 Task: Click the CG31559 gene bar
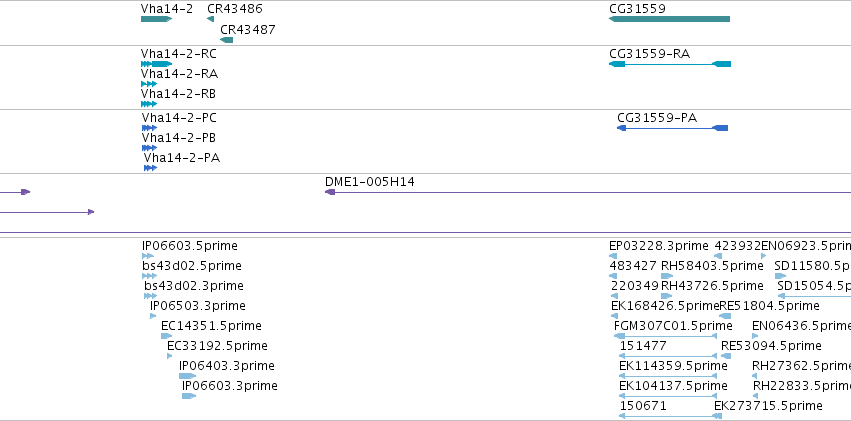(x=669, y=19)
